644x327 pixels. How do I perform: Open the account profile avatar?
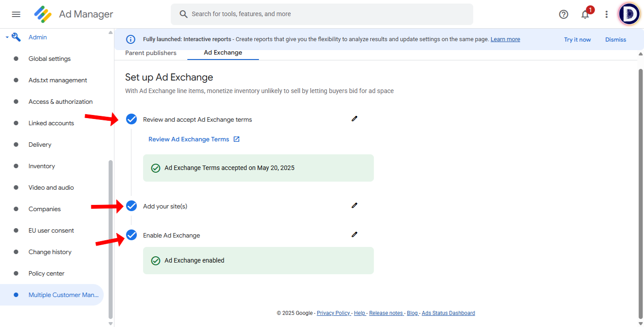[x=629, y=14]
